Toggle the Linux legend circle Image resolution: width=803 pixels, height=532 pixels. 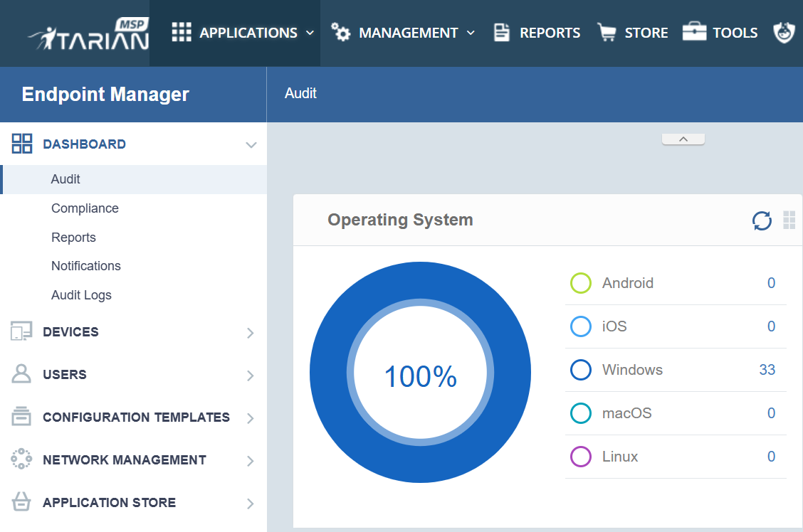[x=581, y=457]
